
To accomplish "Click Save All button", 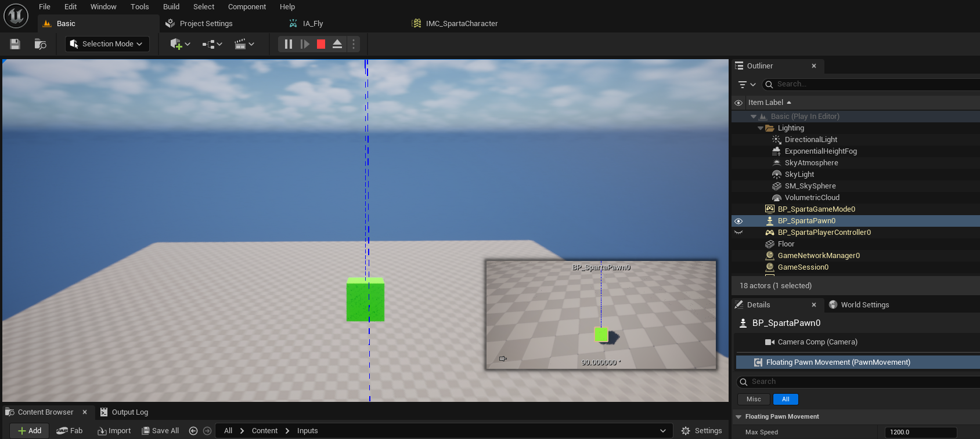I will coord(161,431).
